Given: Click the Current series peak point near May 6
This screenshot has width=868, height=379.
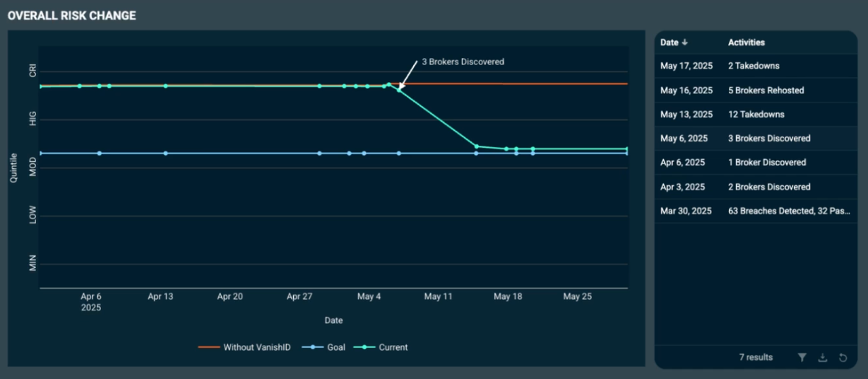Looking at the screenshot, I should point(389,84).
